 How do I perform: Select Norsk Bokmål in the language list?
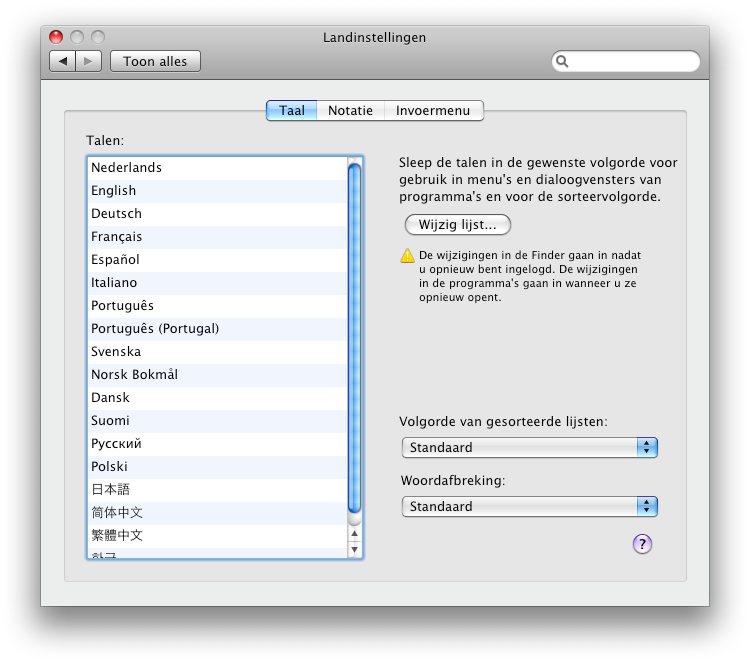click(x=218, y=375)
